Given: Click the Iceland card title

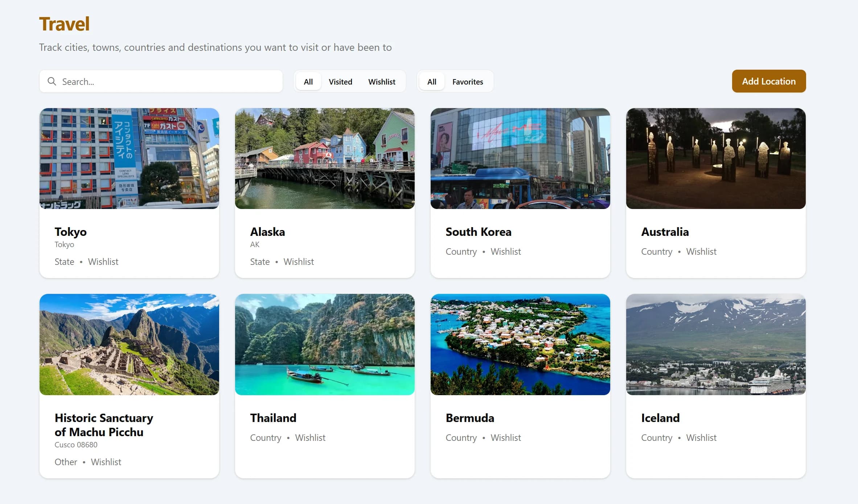Looking at the screenshot, I should click(x=660, y=418).
